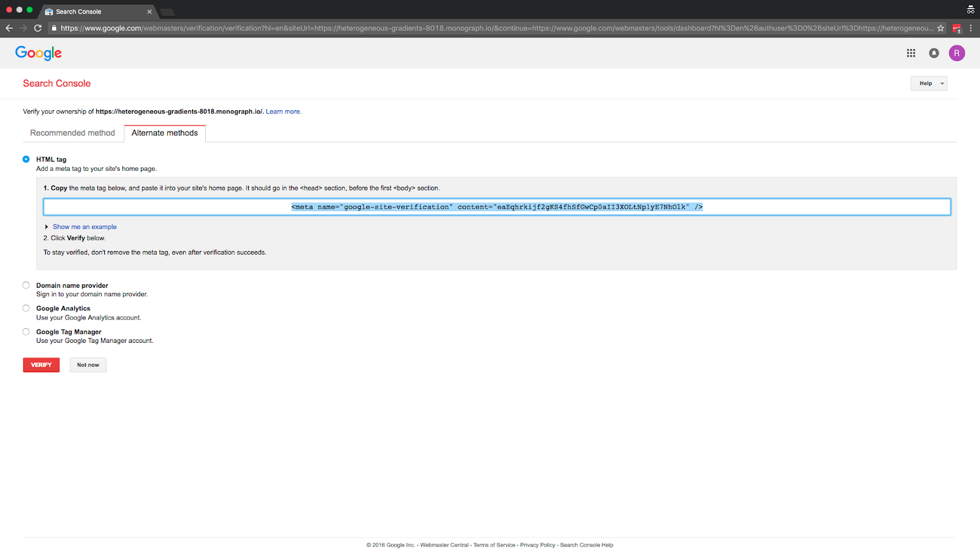Click the meta tag verification code field

click(x=497, y=207)
